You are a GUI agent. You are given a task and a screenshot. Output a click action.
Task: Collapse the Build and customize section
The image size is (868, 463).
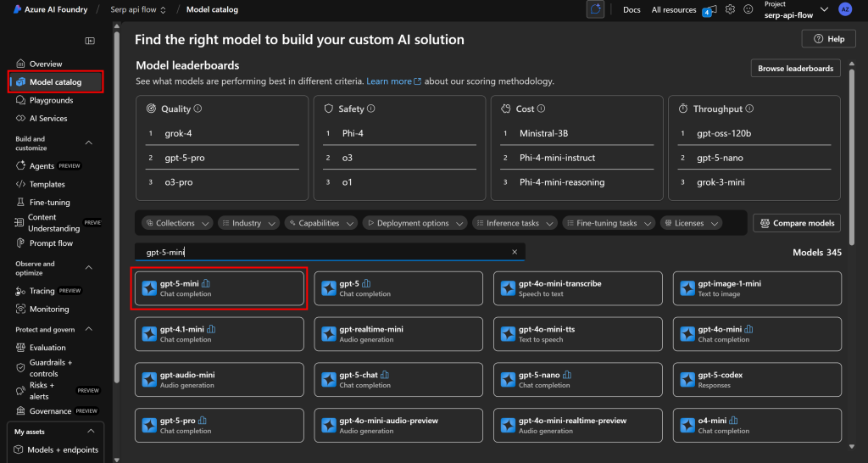coord(89,143)
